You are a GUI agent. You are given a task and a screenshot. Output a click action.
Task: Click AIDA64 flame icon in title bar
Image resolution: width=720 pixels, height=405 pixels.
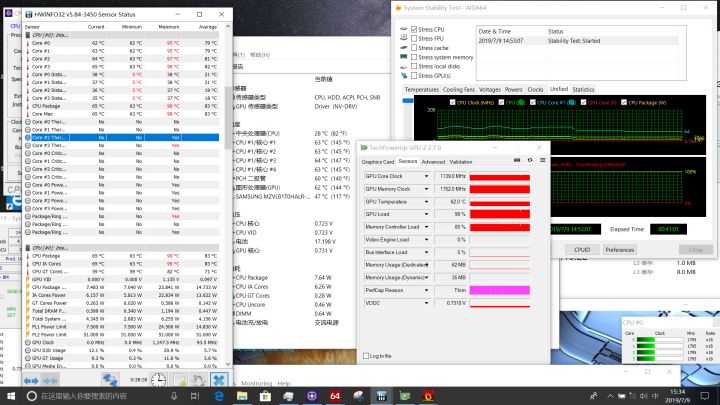tap(398, 8)
